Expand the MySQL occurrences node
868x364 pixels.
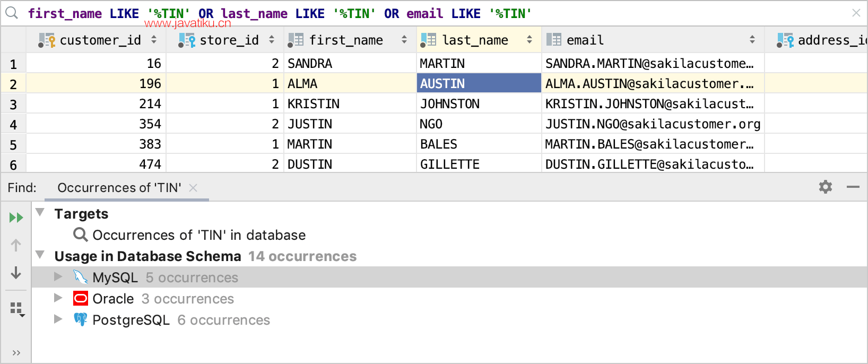(58, 276)
